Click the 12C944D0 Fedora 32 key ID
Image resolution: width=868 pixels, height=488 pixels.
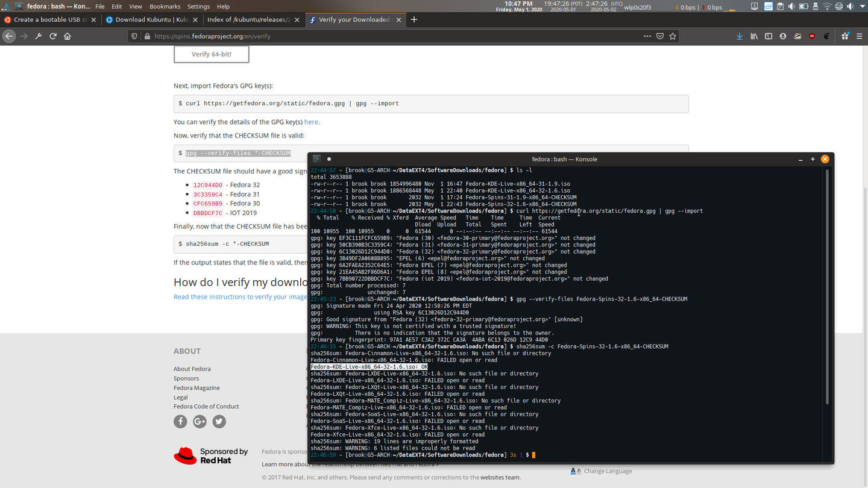click(x=207, y=186)
